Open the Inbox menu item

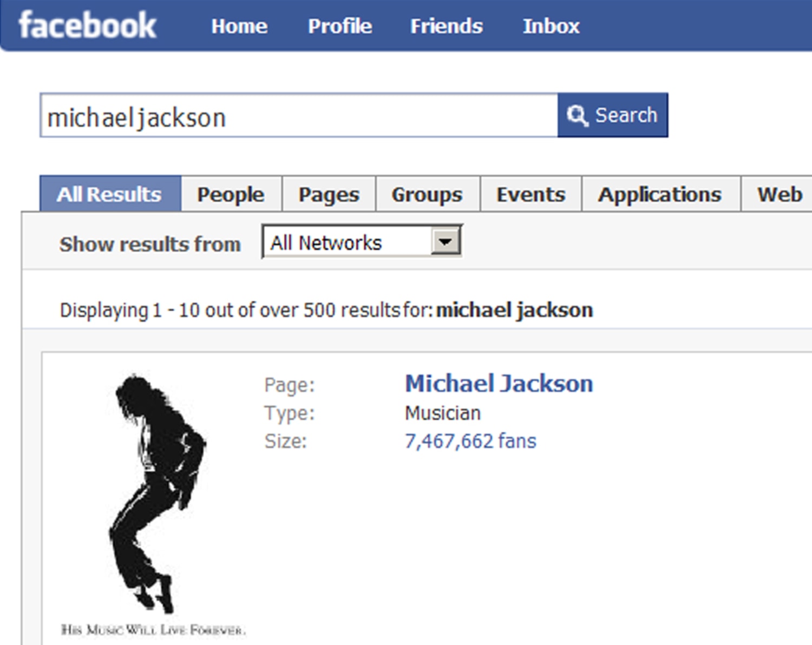pyautogui.click(x=551, y=25)
